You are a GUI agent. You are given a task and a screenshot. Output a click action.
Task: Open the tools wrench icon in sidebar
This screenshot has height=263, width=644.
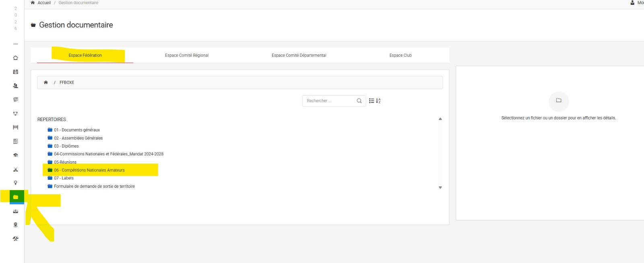[15, 239]
